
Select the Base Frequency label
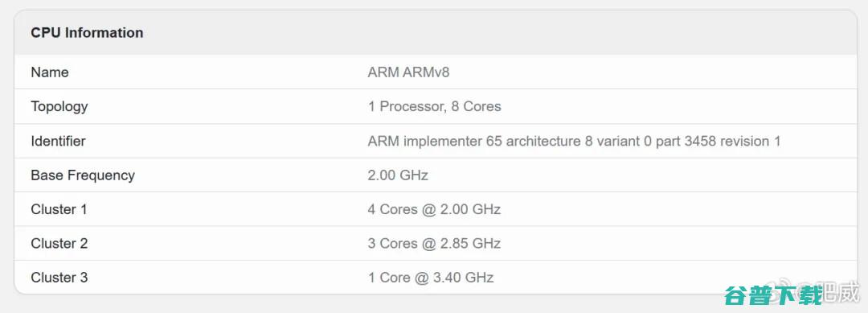pos(83,175)
